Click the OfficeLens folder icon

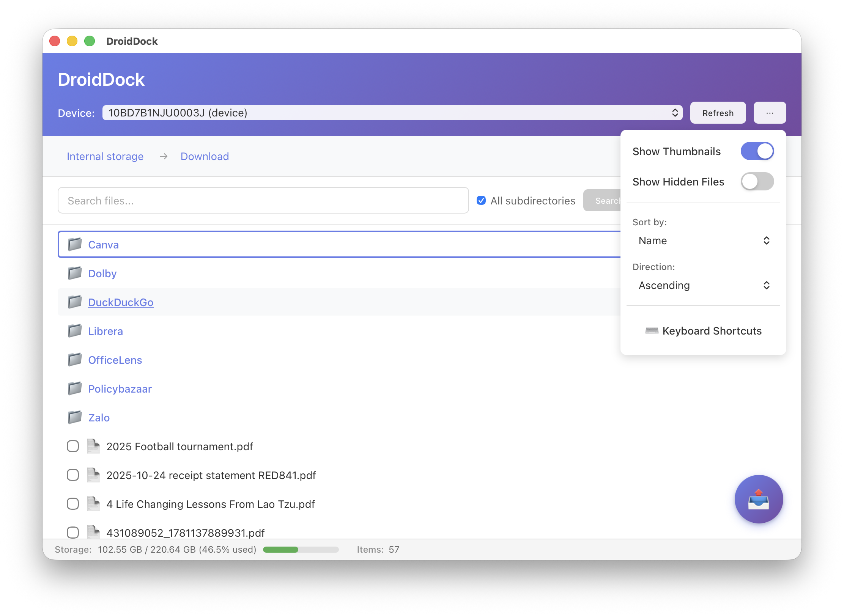coord(75,360)
